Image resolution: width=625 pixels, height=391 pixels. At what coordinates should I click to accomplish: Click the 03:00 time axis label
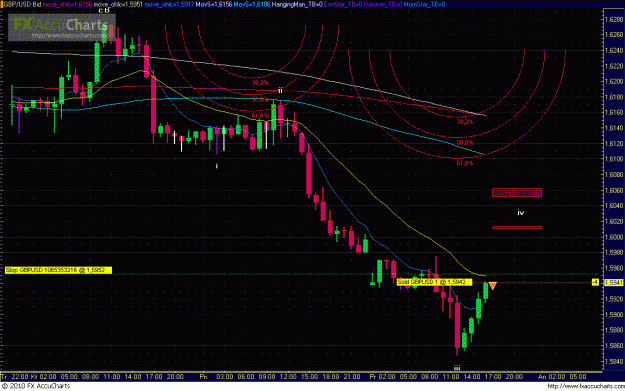pyautogui.click(x=224, y=377)
